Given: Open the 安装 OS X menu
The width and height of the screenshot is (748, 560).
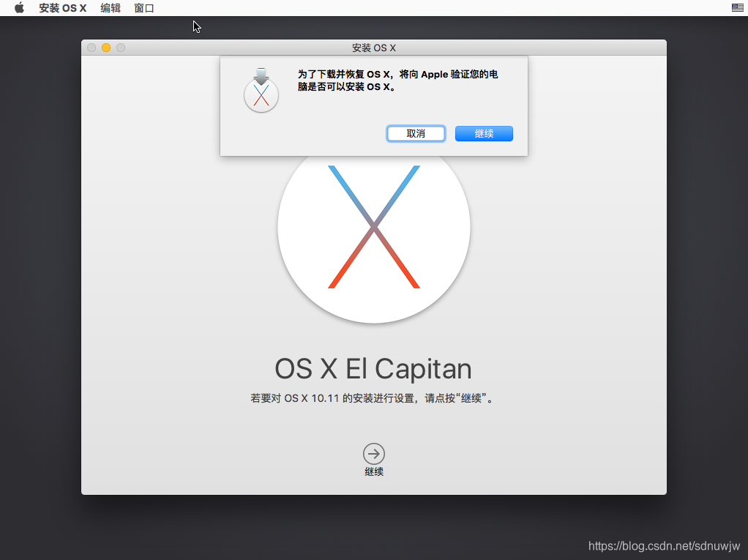Looking at the screenshot, I should tap(62, 8).
